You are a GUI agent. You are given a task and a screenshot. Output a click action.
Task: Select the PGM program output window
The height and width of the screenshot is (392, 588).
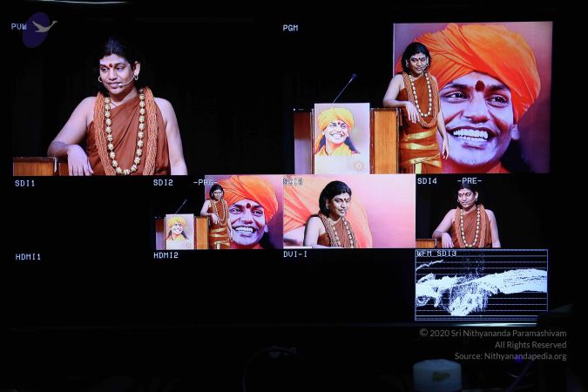[x=418, y=98]
